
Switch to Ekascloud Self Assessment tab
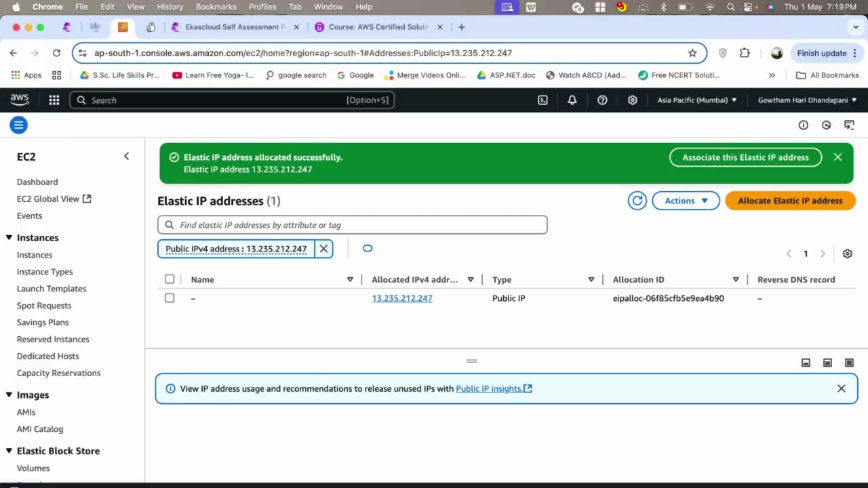[234, 27]
